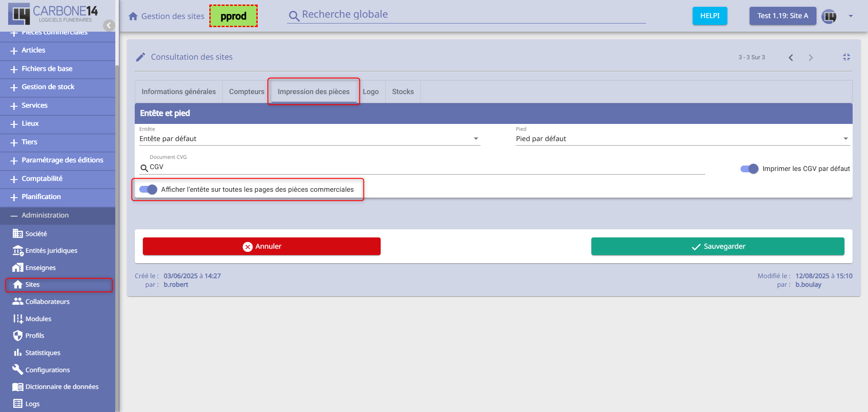
Task: Click the fullscreen collapse icon
Action: pyautogui.click(x=846, y=57)
